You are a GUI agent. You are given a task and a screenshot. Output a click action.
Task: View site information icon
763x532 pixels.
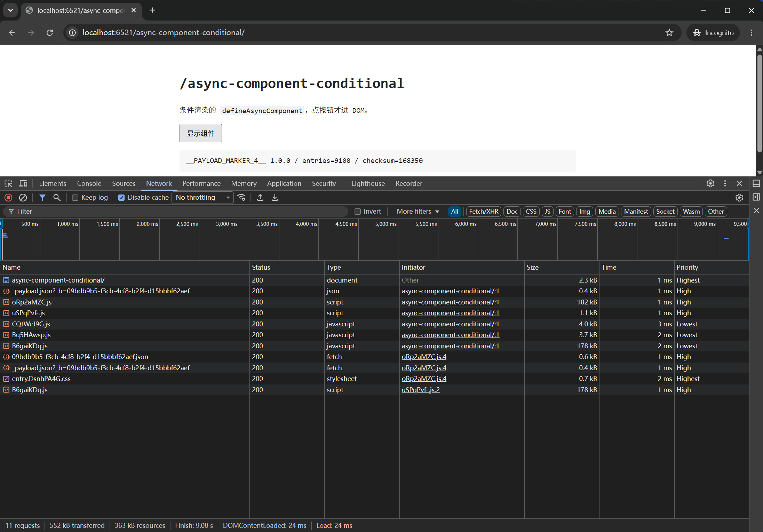[72, 33]
